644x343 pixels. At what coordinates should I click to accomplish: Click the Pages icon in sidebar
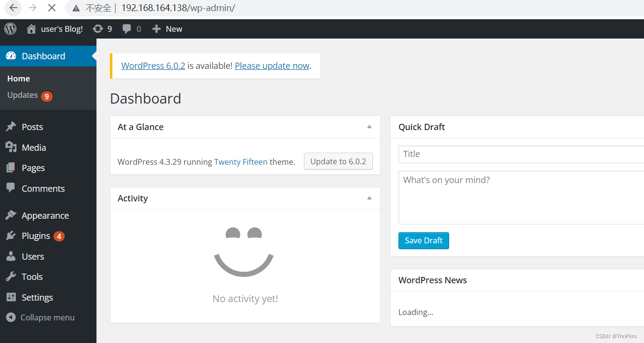(11, 168)
